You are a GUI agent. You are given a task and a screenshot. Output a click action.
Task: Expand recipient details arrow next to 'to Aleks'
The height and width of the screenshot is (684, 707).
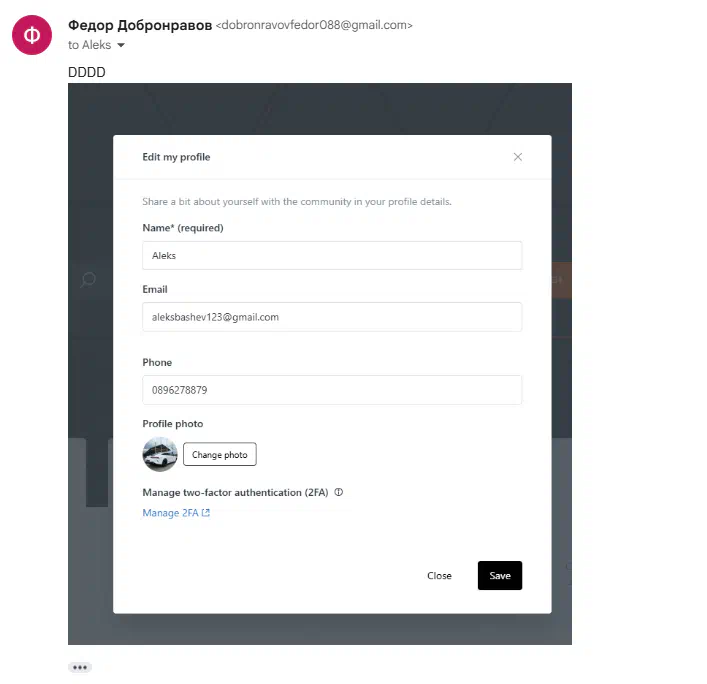point(121,45)
